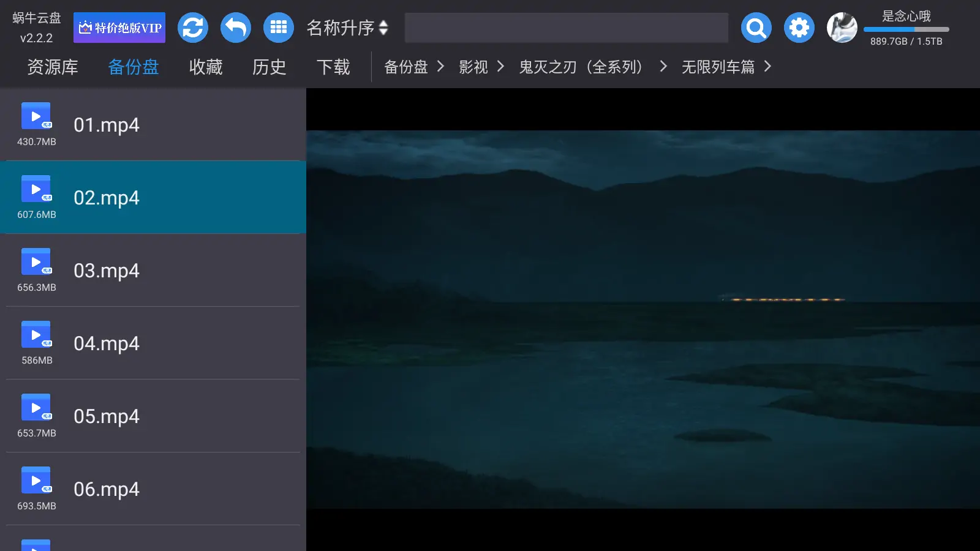Click the 特价绝版VIP button

click(119, 28)
